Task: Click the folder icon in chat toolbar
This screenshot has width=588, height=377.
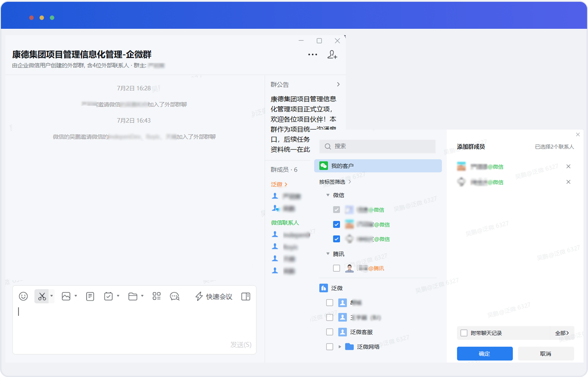Action: click(x=133, y=296)
